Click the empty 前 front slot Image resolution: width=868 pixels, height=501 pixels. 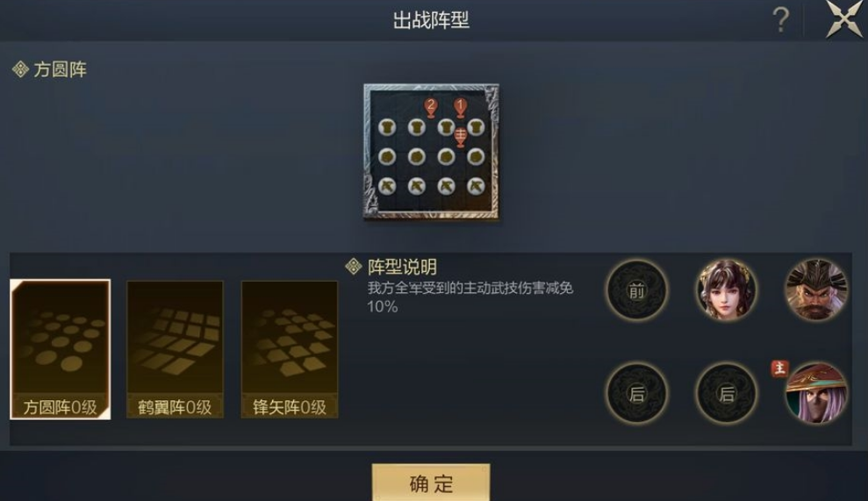[x=636, y=290]
